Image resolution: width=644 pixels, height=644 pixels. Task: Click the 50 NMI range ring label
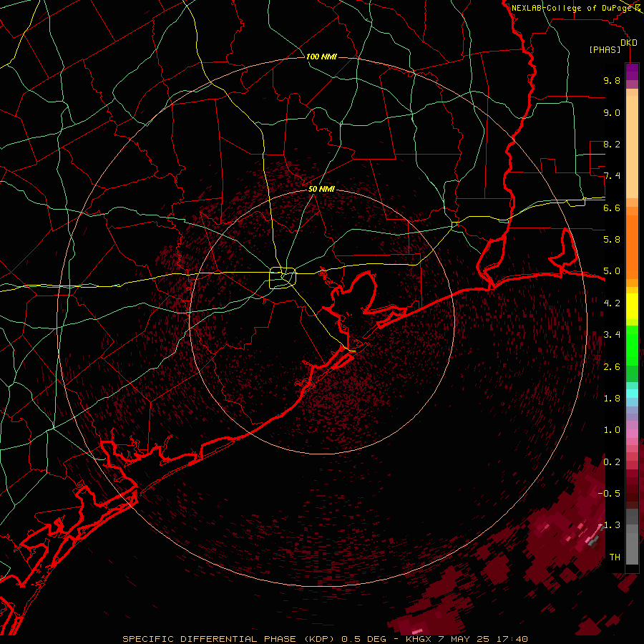(321, 189)
